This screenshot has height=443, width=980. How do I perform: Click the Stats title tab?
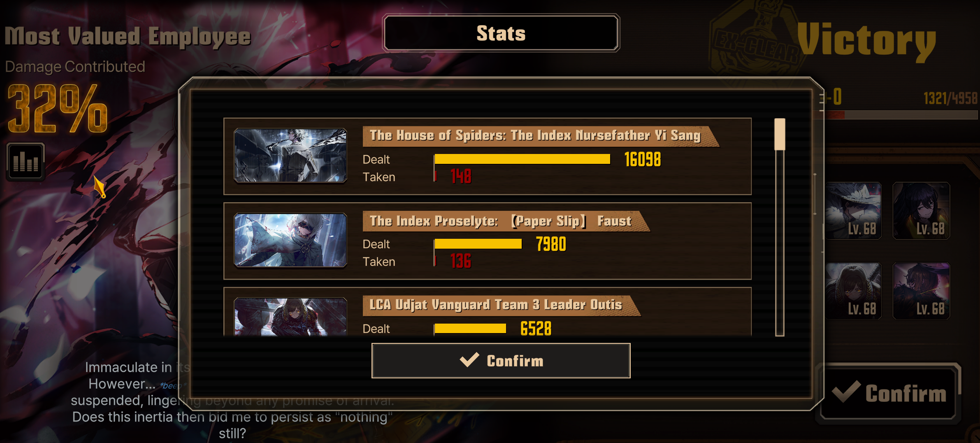[x=501, y=33]
